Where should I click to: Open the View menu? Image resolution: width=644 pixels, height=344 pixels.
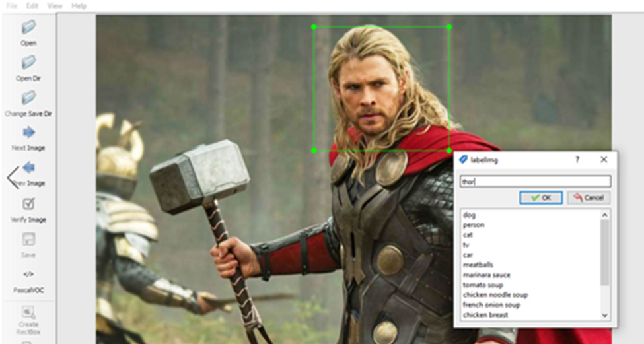[55, 6]
